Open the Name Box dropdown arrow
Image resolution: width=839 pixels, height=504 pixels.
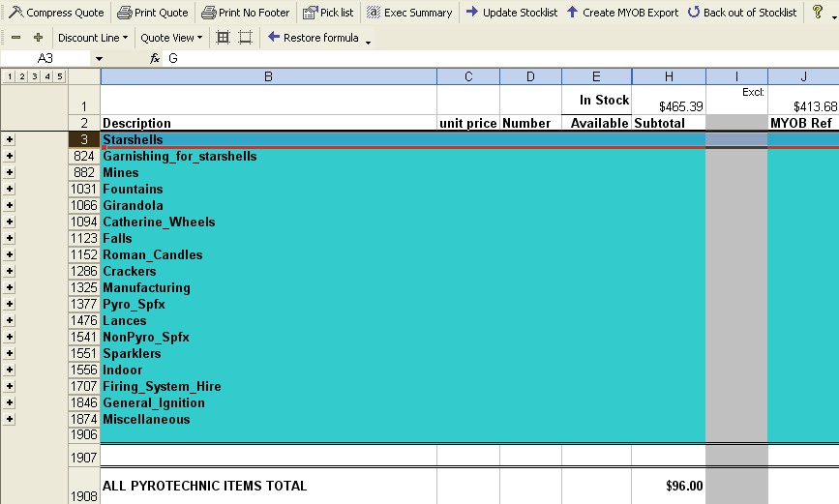[99, 58]
